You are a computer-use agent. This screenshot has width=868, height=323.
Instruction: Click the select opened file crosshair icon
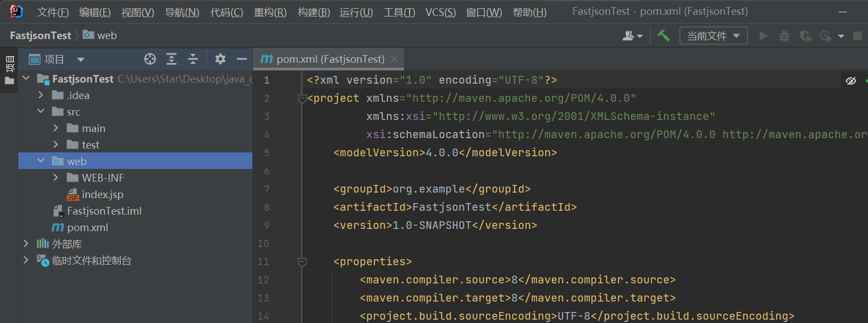(x=150, y=59)
